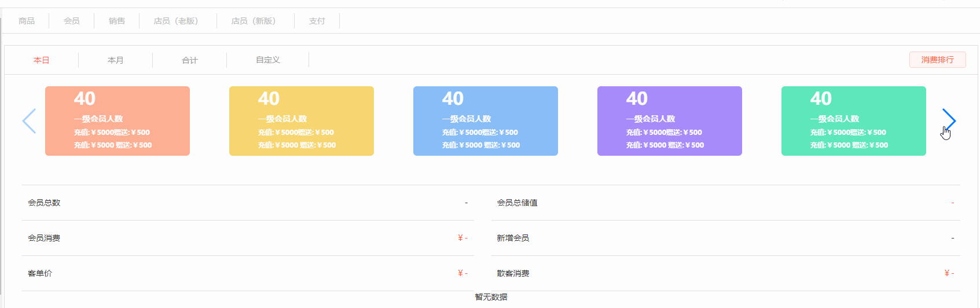Click the 客单价 amount value
Viewport: 980px width, 308px height.
coord(463,273)
